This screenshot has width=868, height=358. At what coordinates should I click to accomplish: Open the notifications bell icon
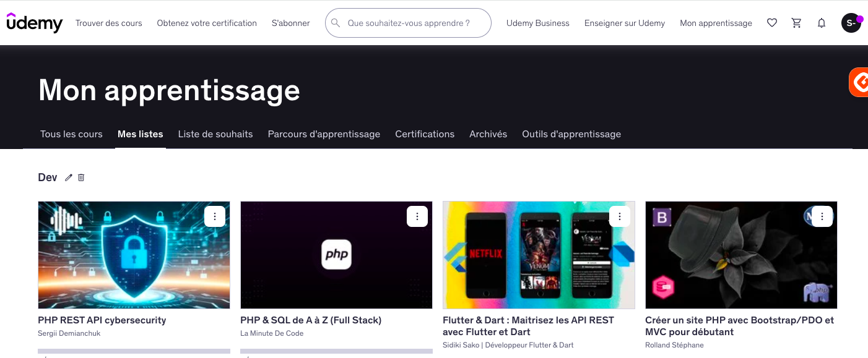pos(822,23)
